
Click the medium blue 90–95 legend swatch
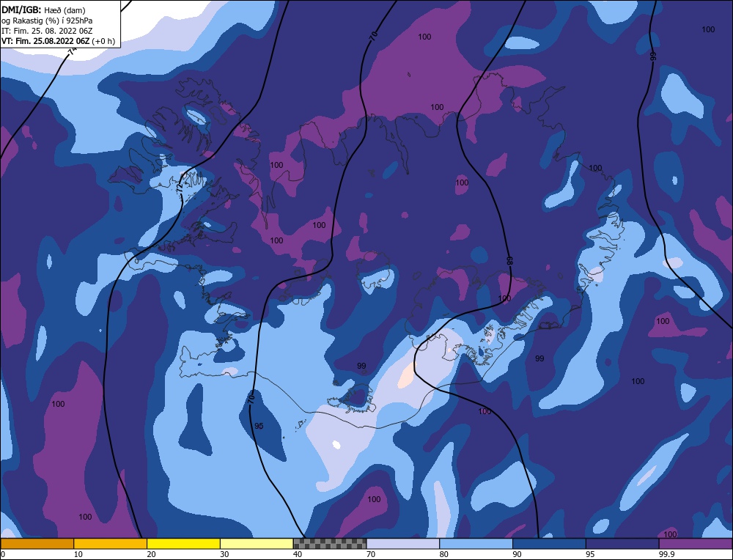click(x=549, y=544)
